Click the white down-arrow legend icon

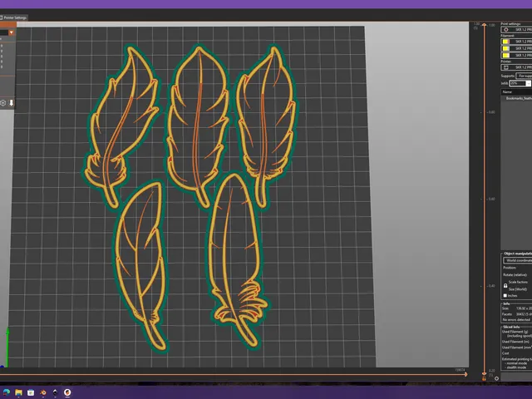11,103
